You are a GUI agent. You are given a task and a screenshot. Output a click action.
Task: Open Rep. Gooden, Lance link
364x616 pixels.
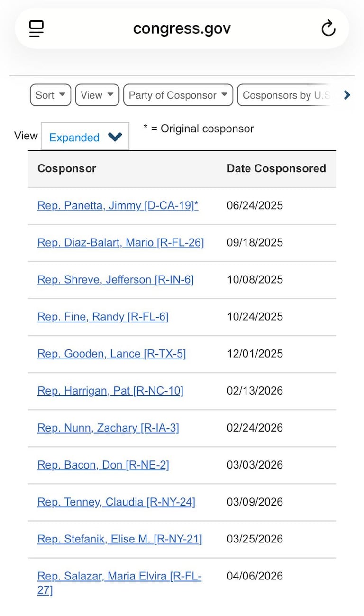coord(111,353)
